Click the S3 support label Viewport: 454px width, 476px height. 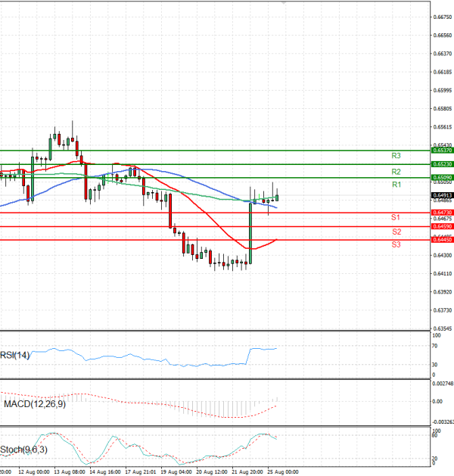pyautogui.click(x=396, y=244)
